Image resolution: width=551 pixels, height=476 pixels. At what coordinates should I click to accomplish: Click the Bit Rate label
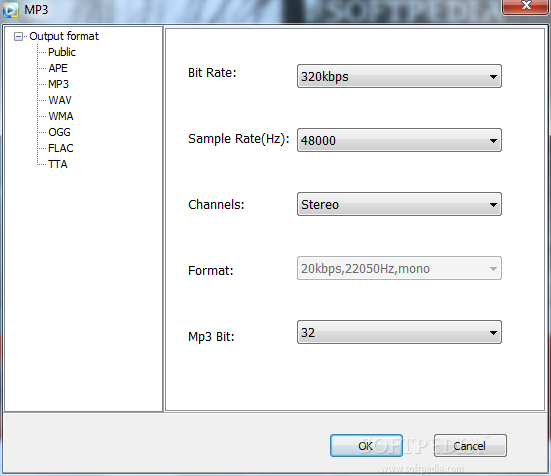tap(212, 73)
